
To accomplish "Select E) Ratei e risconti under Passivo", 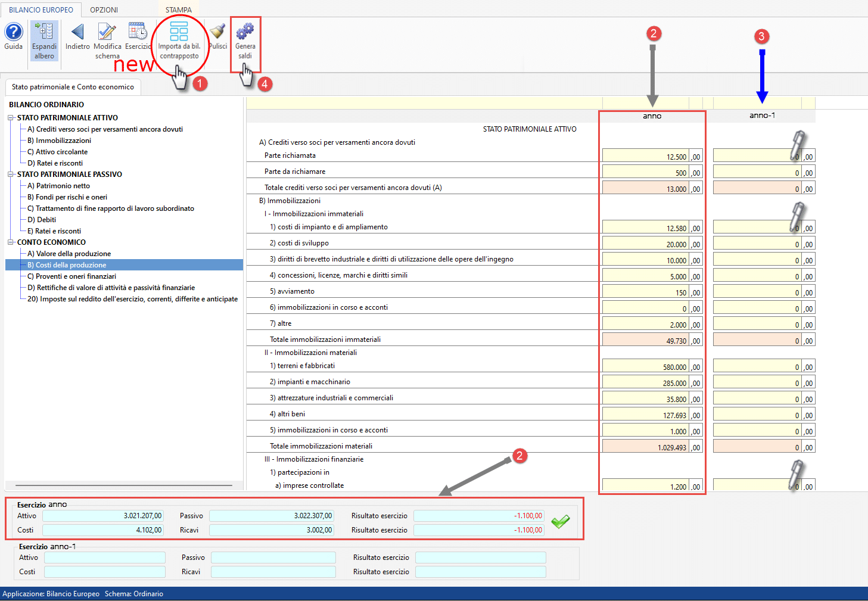I will coord(54,231).
